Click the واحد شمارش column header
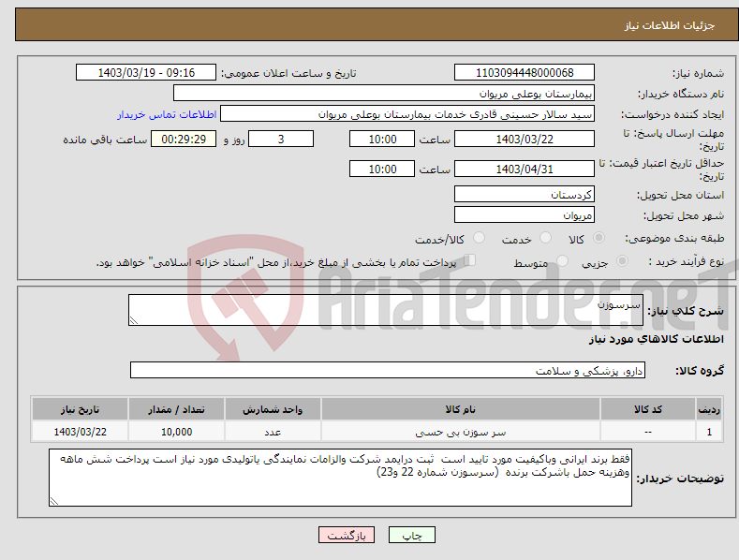This screenshot has width=739, height=560. point(273,409)
